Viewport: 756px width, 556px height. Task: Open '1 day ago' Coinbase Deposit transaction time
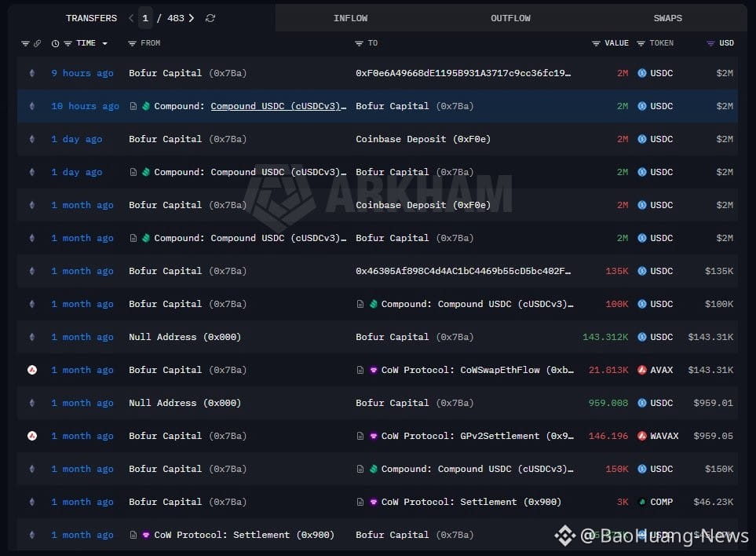[77, 139]
